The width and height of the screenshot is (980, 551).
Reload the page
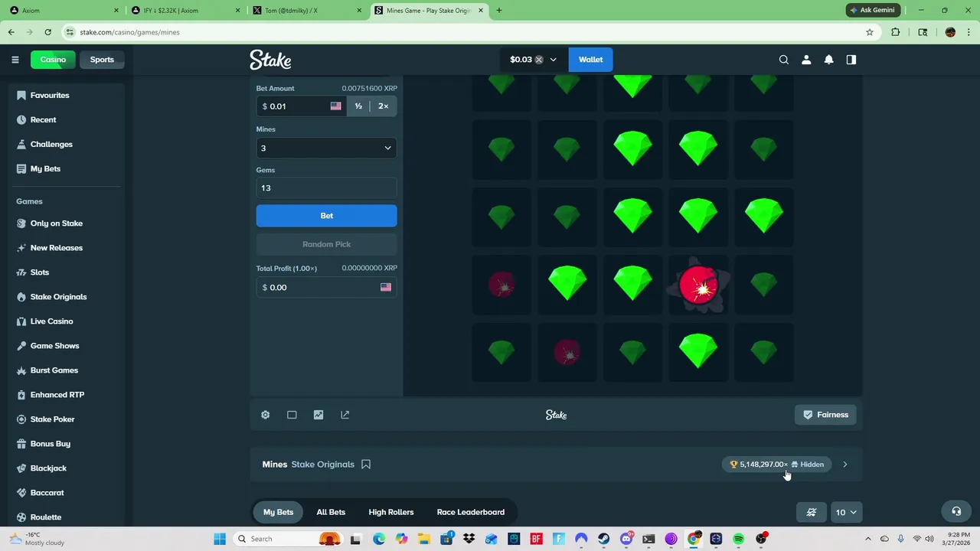point(47,32)
